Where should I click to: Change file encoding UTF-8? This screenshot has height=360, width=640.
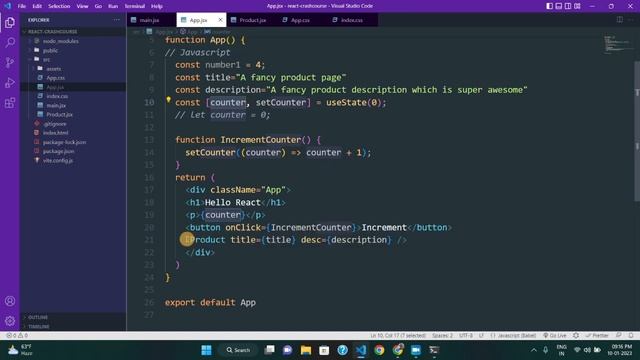(x=466, y=336)
